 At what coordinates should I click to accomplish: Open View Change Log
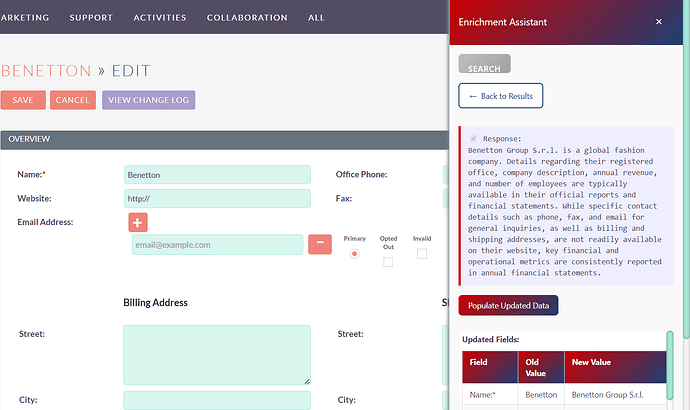pos(148,100)
